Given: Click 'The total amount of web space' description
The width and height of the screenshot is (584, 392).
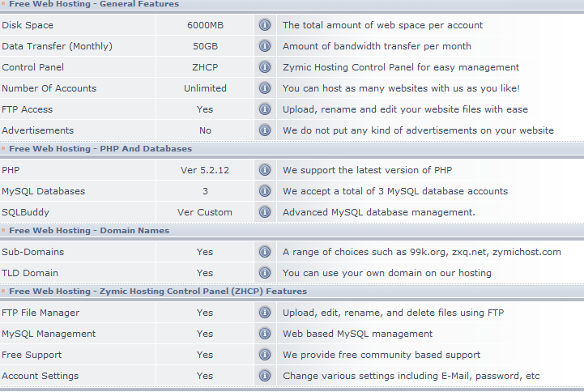Looking at the screenshot, I should click(382, 25).
